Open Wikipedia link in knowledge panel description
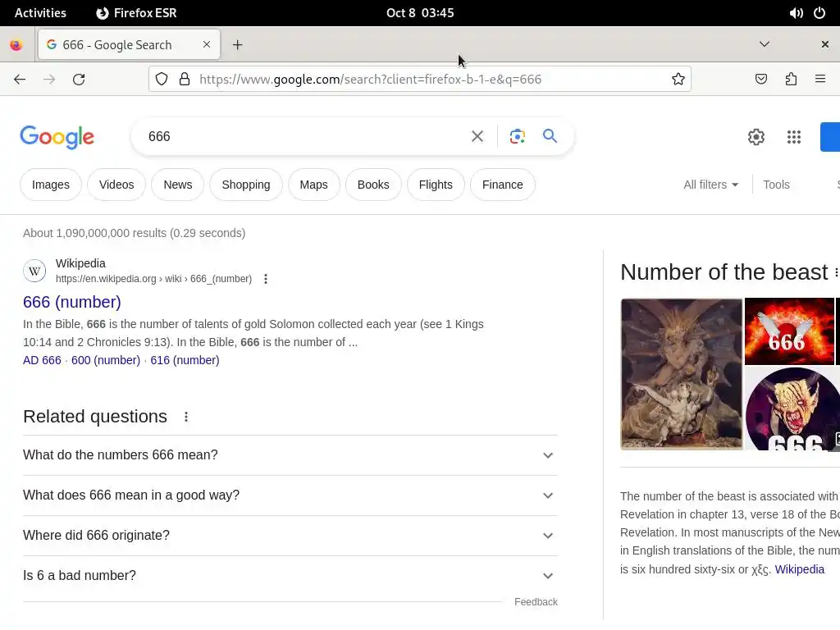840x630 pixels. pyautogui.click(x=799, y=569)
